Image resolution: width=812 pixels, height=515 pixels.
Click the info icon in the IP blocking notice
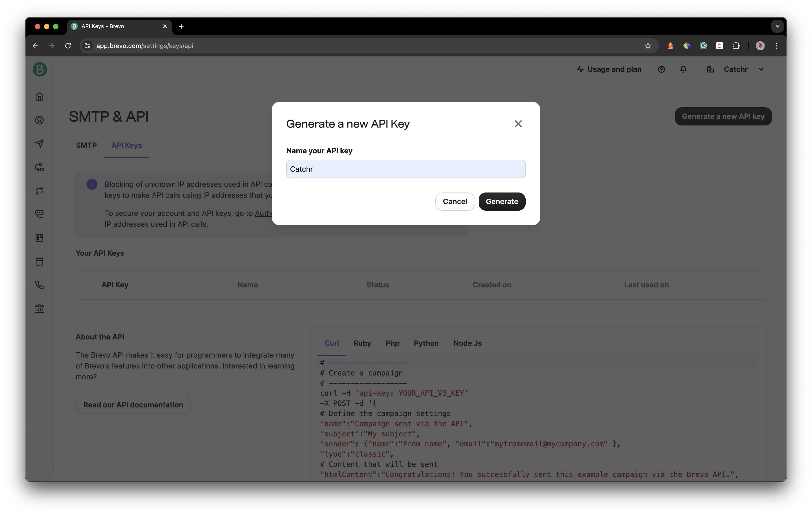[x=92, y=184]
